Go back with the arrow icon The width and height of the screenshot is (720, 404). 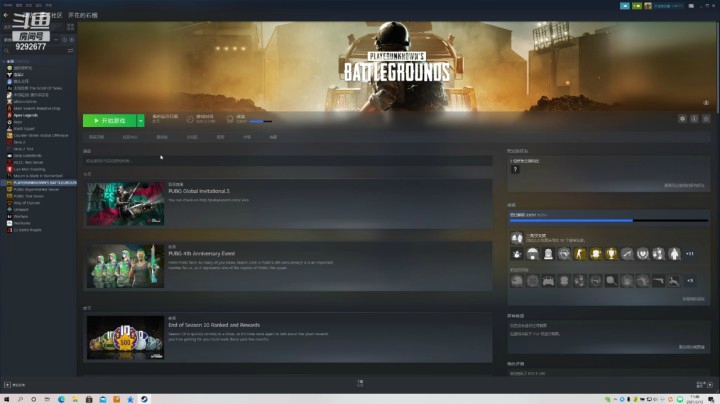pyautogui.click(x=6, y=15)
